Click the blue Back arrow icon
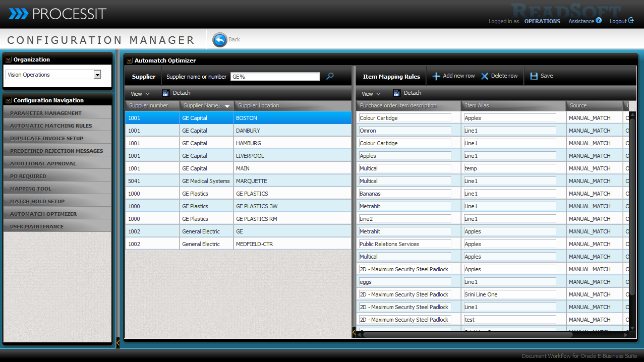 [x=220, y=40]
